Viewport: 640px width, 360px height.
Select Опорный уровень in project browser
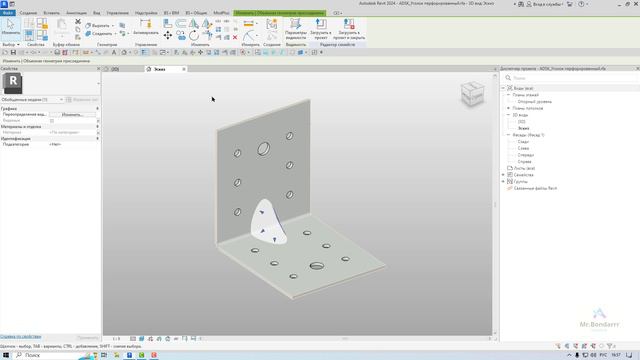[534, 102]
